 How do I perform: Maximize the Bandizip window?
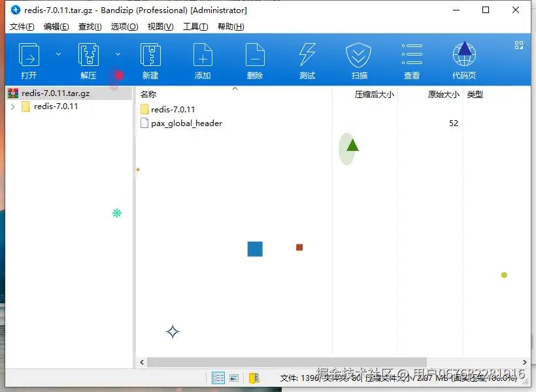point(486,10)
